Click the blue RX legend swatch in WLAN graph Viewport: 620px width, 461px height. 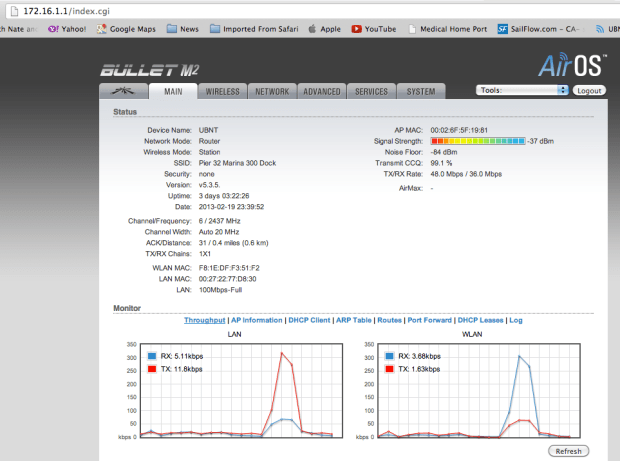click(x=389, y=356)
